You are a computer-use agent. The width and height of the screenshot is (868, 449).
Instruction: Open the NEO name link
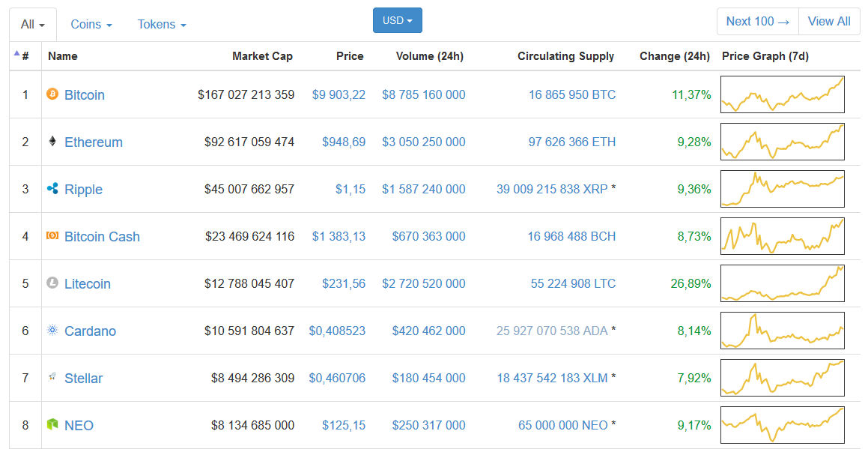click(x=79, y=425)
